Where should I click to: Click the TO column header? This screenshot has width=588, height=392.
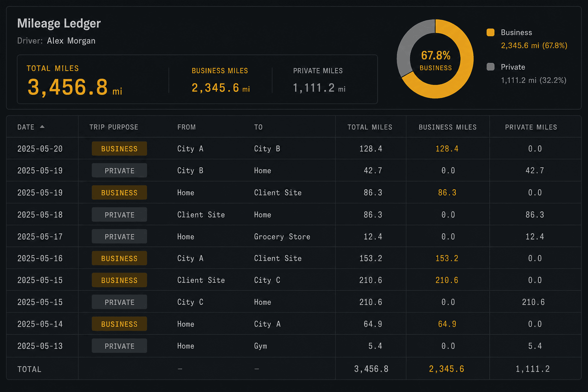coord(258,127)
